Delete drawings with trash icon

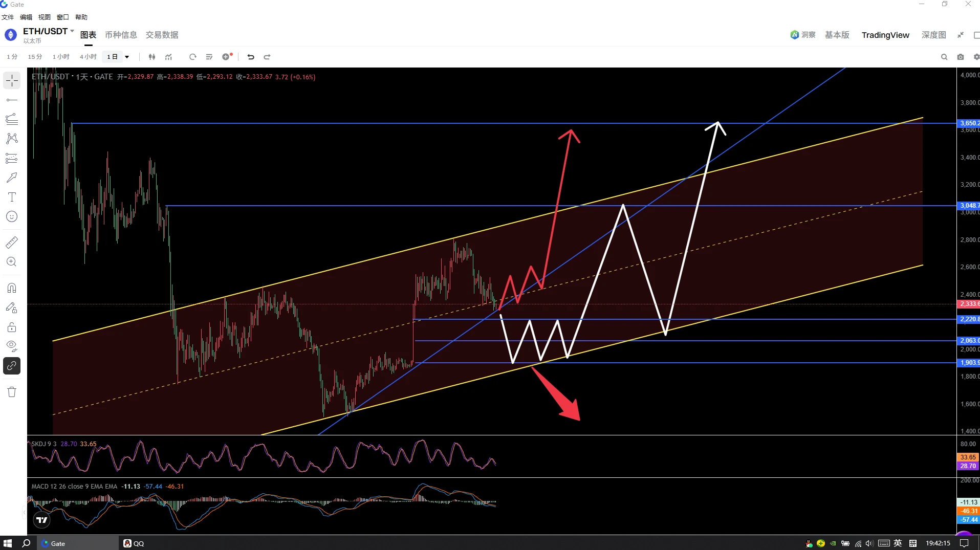pos(12,392)
